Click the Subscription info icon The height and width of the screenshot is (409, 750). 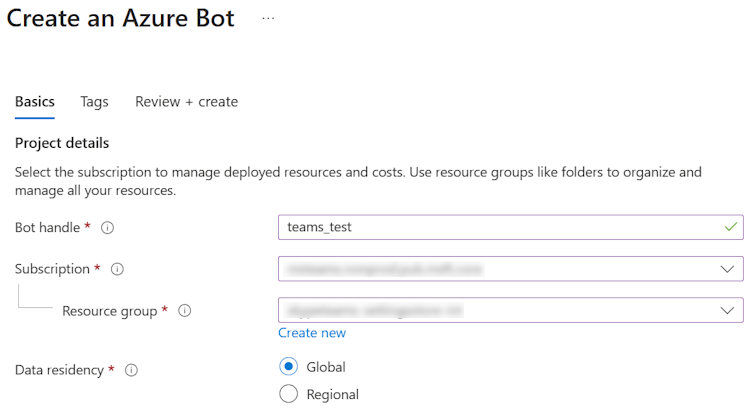point(117,270)
